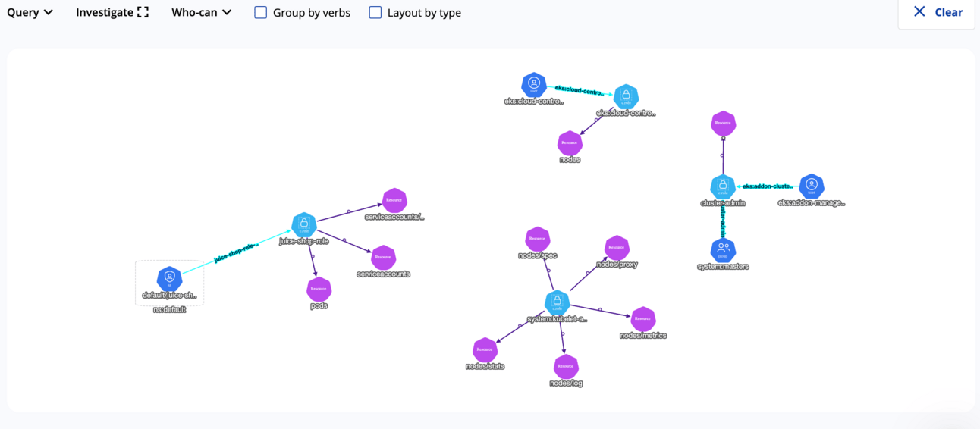Click the juice-shop-role node icon
The image size is (980, 429).
pos(304,224)
